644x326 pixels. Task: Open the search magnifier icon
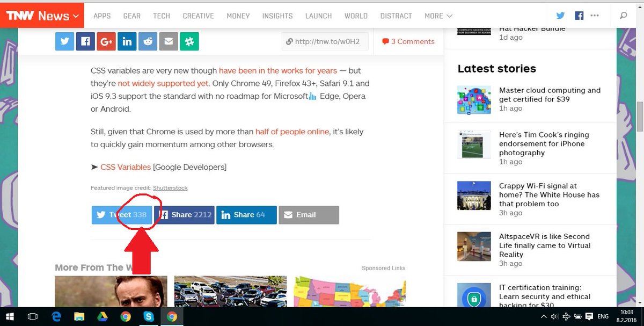tap(623, 16)
